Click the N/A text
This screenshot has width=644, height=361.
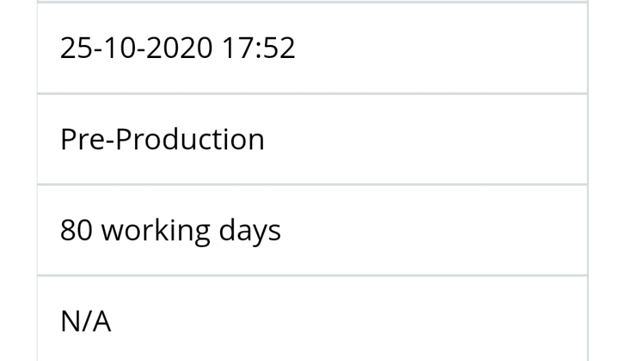coord(85,321)
